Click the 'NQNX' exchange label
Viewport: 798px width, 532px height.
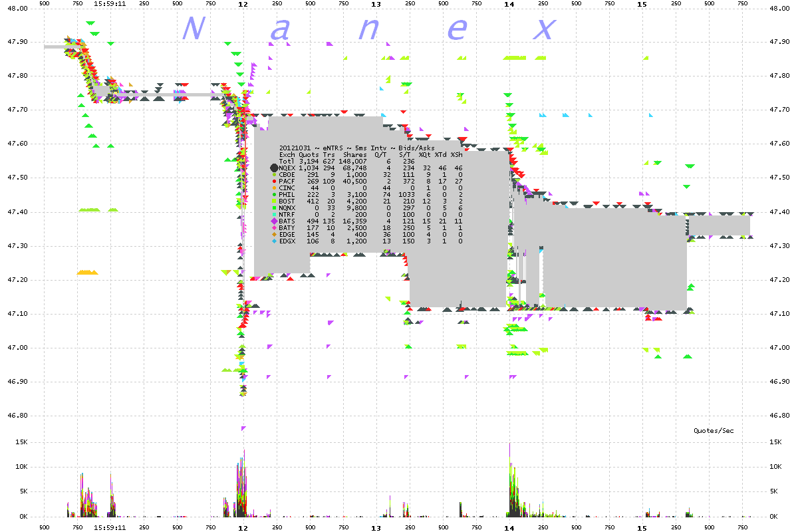click(x=287, y=207)
